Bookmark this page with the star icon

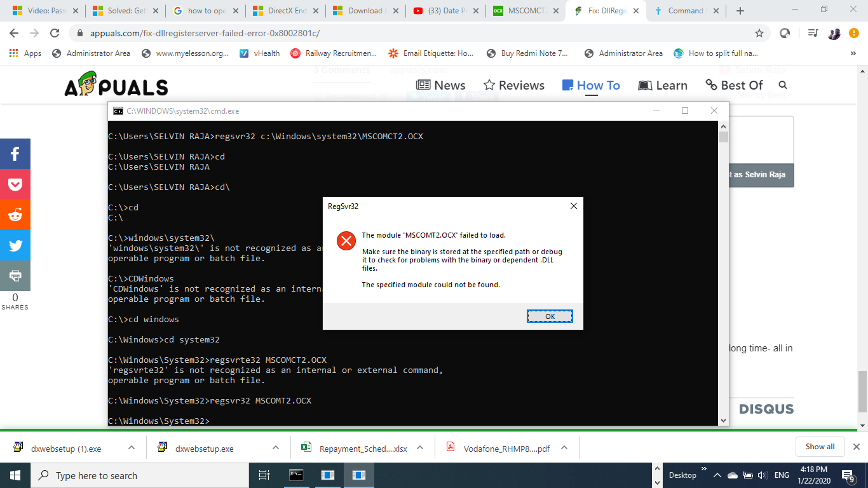point(759,33)
